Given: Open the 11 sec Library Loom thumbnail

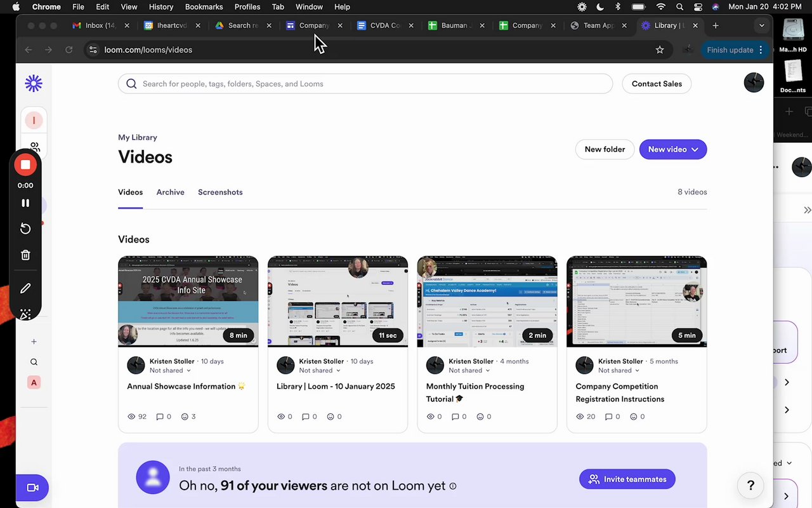Looking at the screenshot, I should tap(337, 302).
